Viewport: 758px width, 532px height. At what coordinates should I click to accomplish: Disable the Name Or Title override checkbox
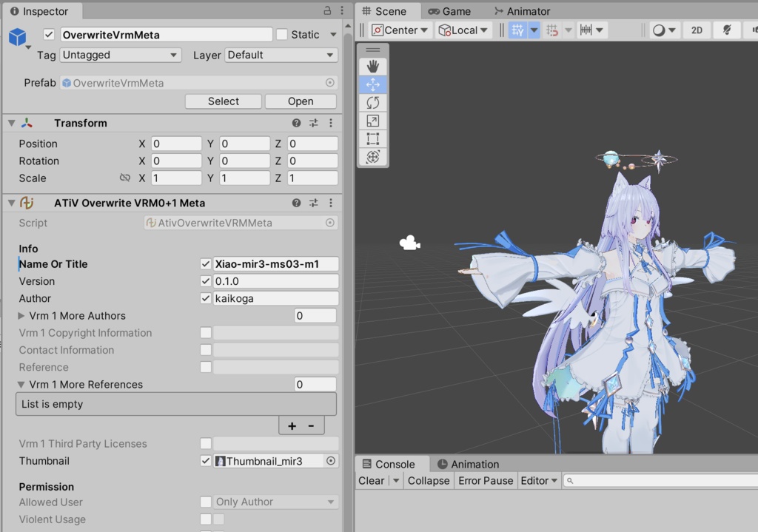[206, 263]
